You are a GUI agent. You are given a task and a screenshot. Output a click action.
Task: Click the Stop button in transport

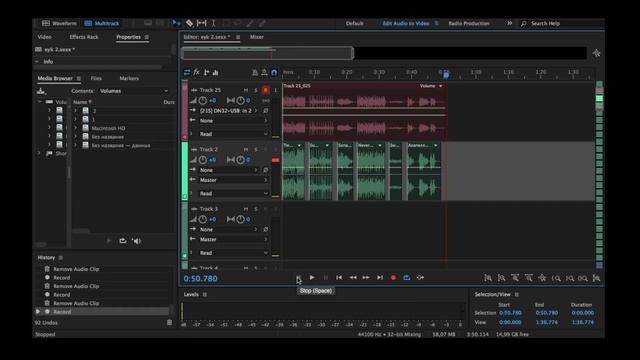298,278
